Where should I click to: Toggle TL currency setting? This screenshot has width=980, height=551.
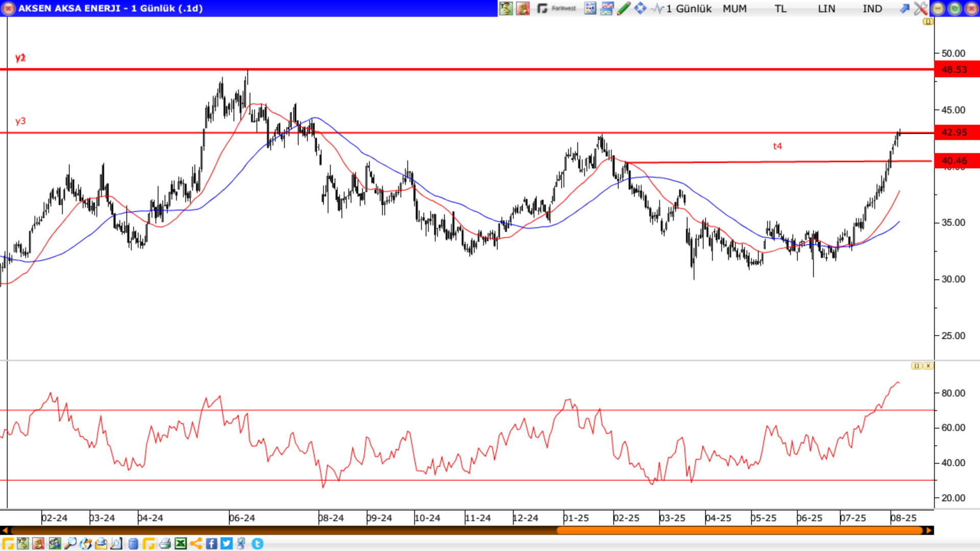[780, 9]
